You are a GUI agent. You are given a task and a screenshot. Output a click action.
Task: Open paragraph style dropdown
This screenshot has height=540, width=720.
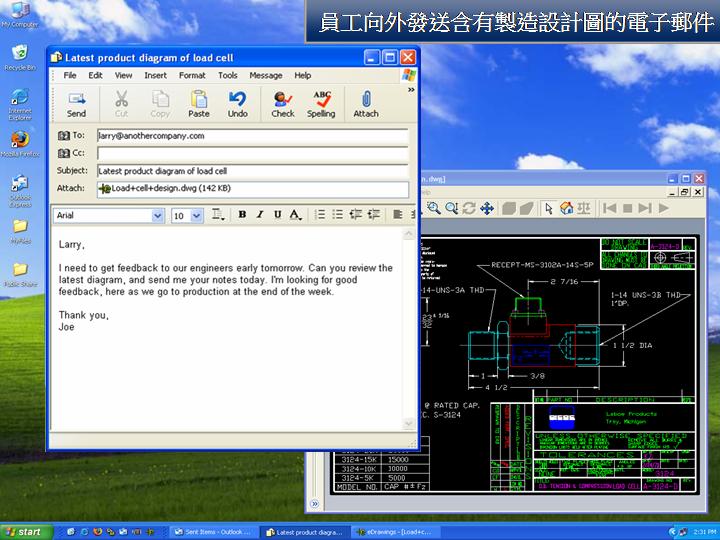pos(218,214)
